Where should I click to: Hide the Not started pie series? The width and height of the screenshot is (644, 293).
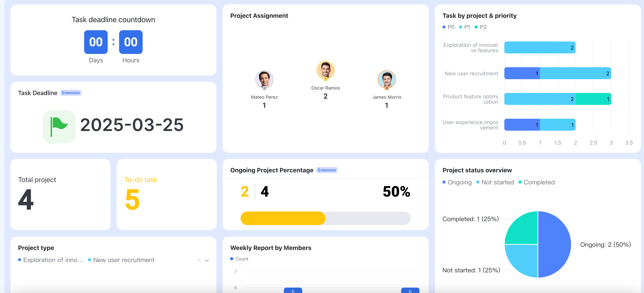point(495,182)
